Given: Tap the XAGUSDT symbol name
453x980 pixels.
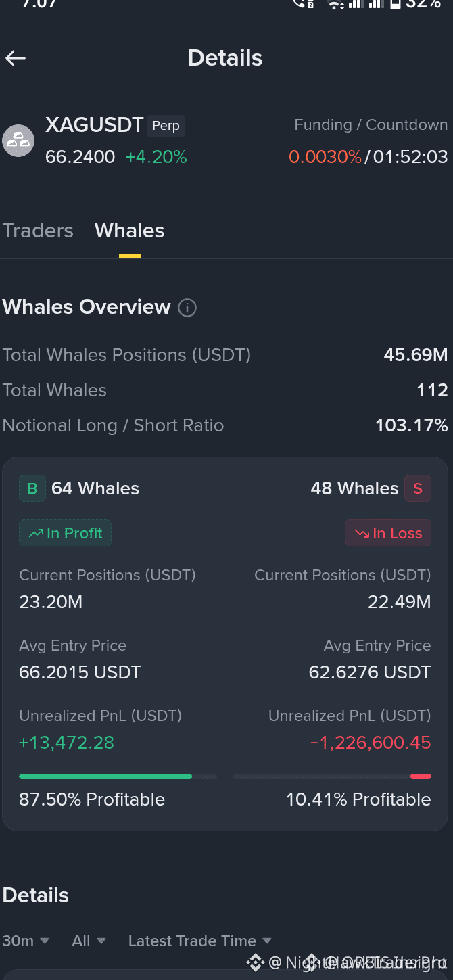Looking at the screenshot, I should pyautogui.click(x=95, y=125).
